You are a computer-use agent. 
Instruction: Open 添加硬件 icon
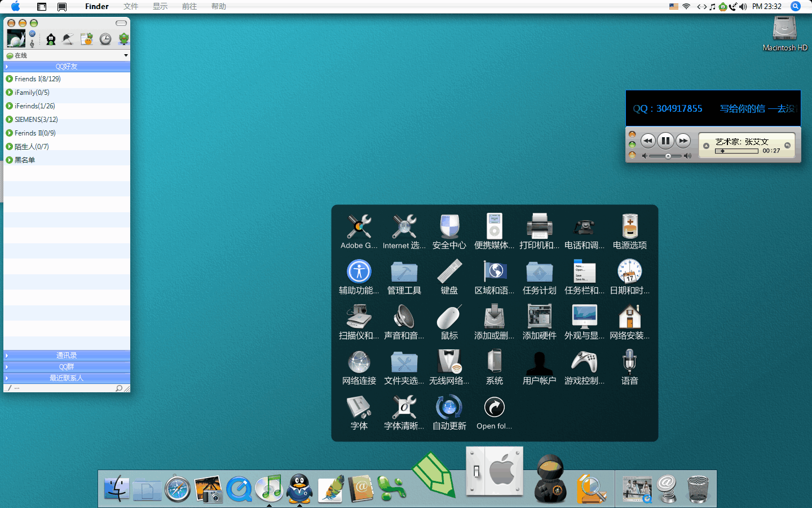tap(540, 317)
